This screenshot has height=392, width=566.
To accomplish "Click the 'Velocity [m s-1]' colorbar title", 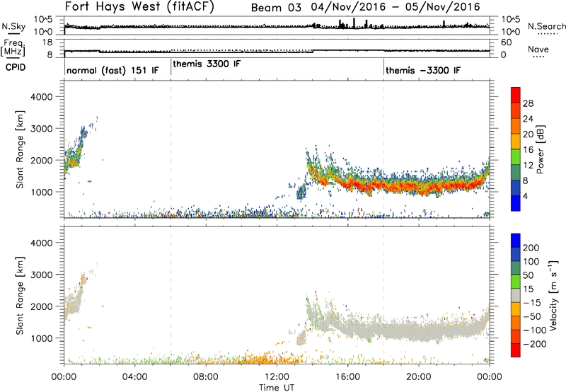I will 553,295.
